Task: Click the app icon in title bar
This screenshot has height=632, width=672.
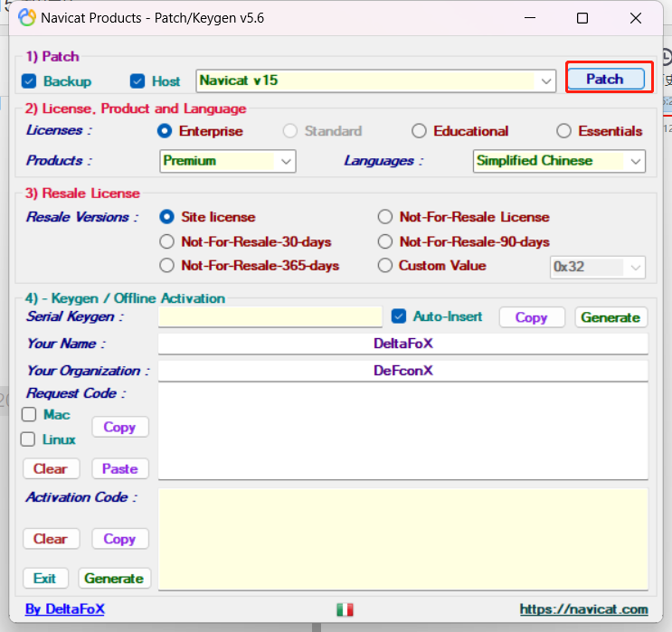Action: pyautogui.click(x=27, y=18)
